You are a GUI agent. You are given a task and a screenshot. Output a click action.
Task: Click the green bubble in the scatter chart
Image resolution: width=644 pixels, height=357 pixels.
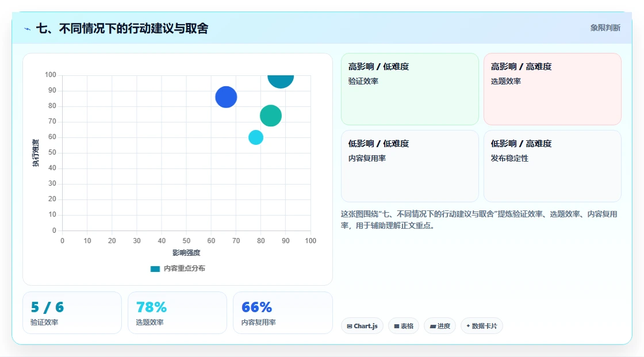click(x=271, y=116)
